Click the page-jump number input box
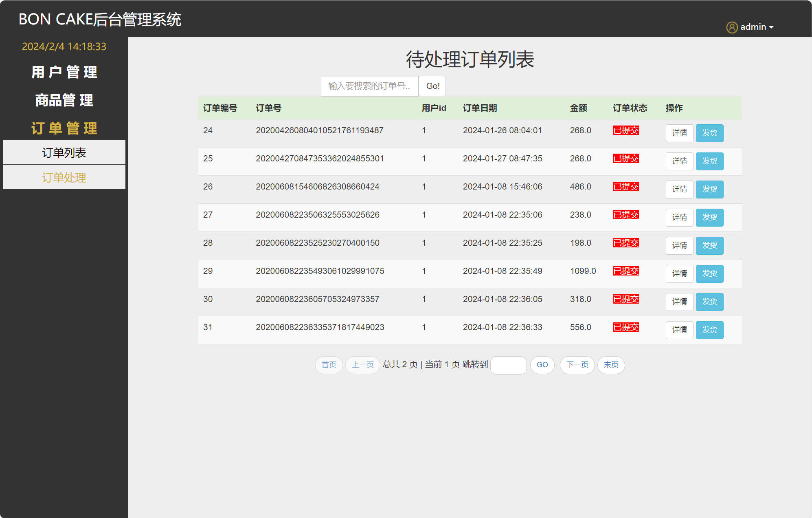Viewport: 812px width, 518px height. 508,365
